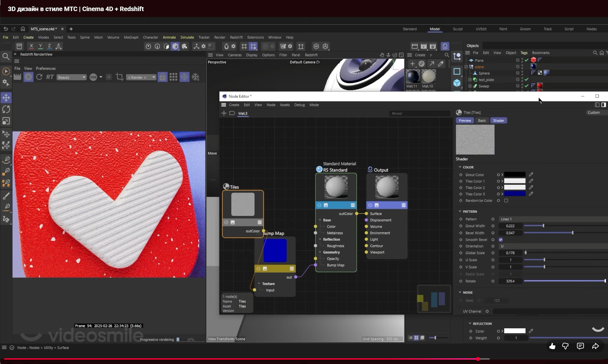Select the Rotate tool in left toolbar
Screen dimensions: 608x364
[x=6, y=109]
